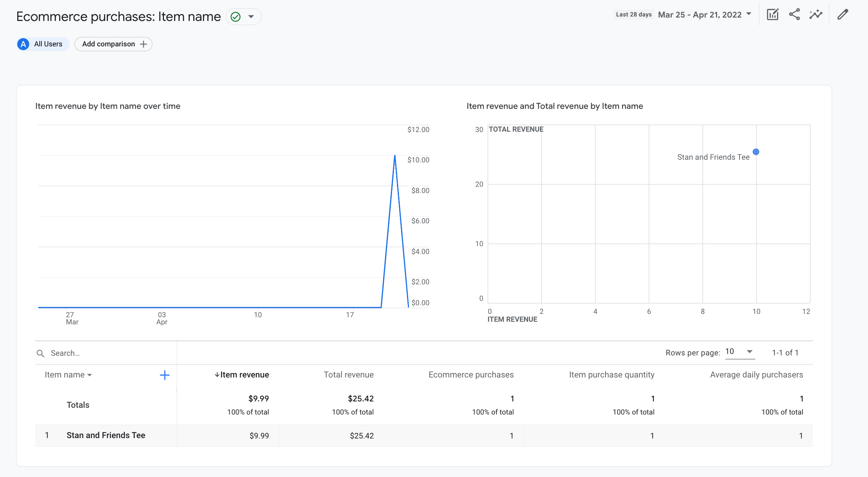Viewport: 868px width, 477px height.
Task: Expand the Ecommerce purchases Item name dropdown
Action: tap(251, 16)
